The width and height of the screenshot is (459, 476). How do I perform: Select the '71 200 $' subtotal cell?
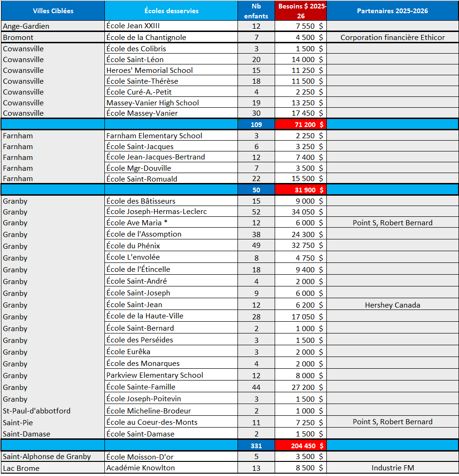pyautogui.click(x=301, y=125)
